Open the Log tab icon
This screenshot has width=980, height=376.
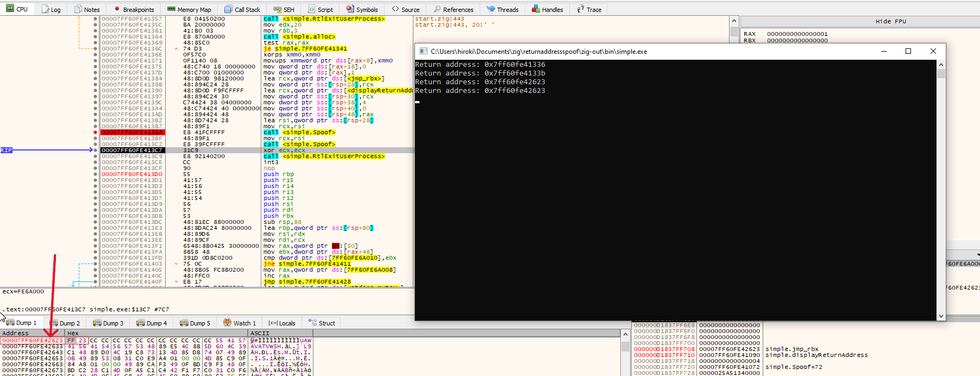click(46, 9)
